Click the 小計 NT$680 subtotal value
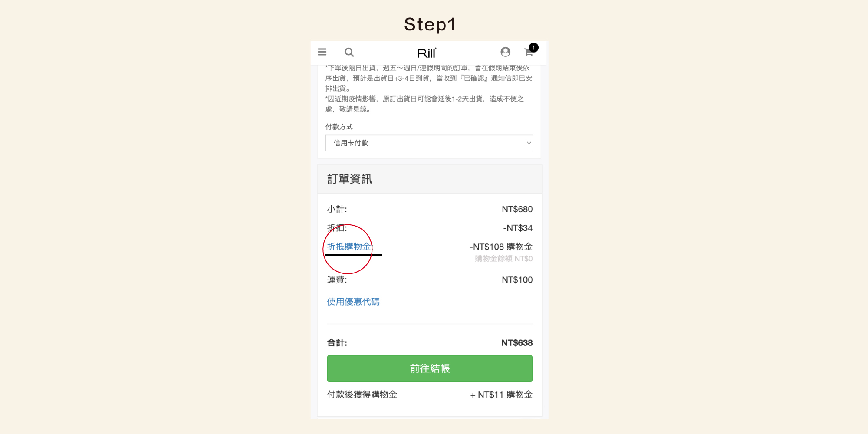Viewport: 868px width, 434px height. pos(517,209)
